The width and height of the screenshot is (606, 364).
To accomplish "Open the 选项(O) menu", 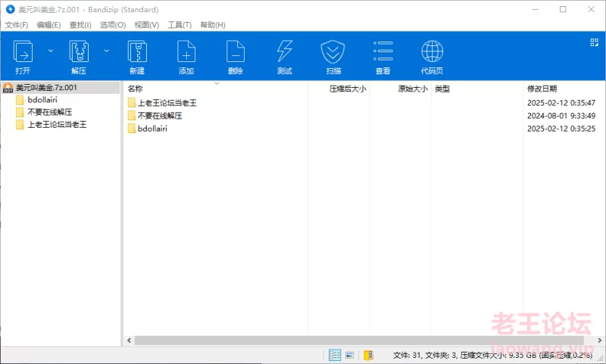I will pyautogui.click(x=113, y=25).
